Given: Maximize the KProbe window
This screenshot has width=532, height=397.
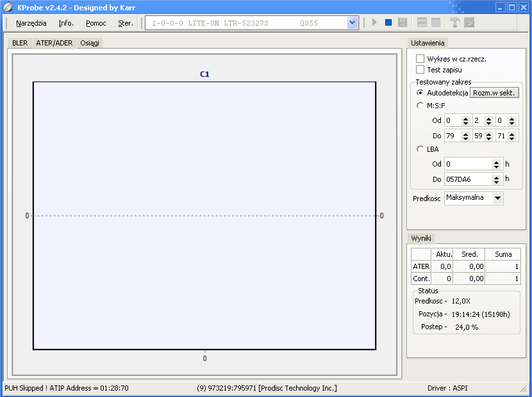Looking at the screenshot, I should tap(512, 7).
